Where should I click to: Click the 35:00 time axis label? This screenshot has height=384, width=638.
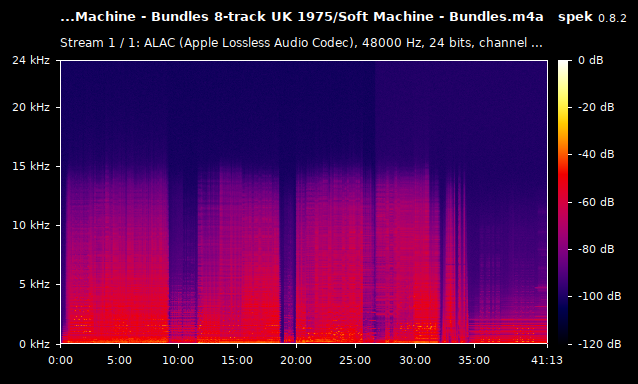[474, 360]
